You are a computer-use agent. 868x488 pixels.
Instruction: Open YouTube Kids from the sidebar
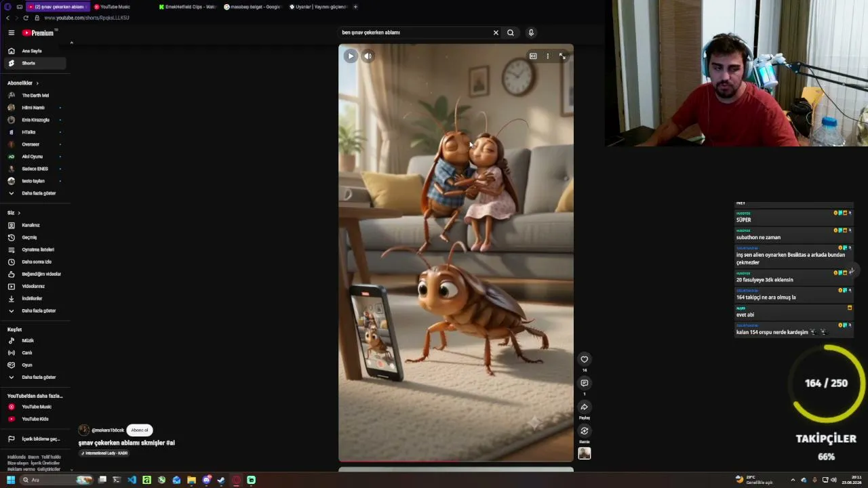tap(34, 419)
